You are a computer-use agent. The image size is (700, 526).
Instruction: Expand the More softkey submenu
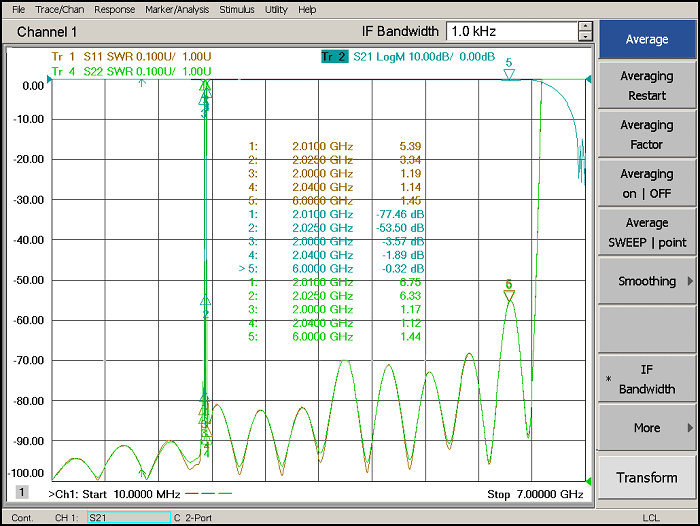point(647,428)
